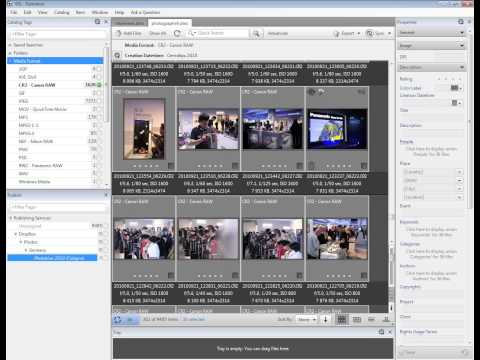This screenshot has height=360, width=480.
Task: Set rating stars in the Properties panel
Action: (x=450, y=79)
